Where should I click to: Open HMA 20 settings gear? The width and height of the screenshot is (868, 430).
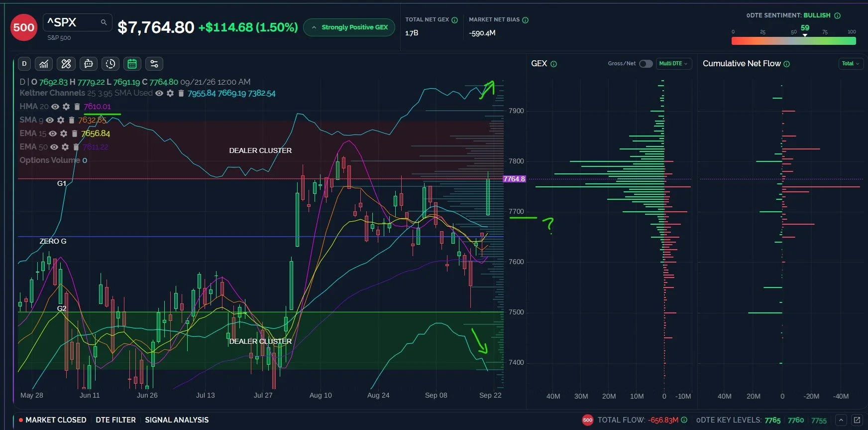66,107
